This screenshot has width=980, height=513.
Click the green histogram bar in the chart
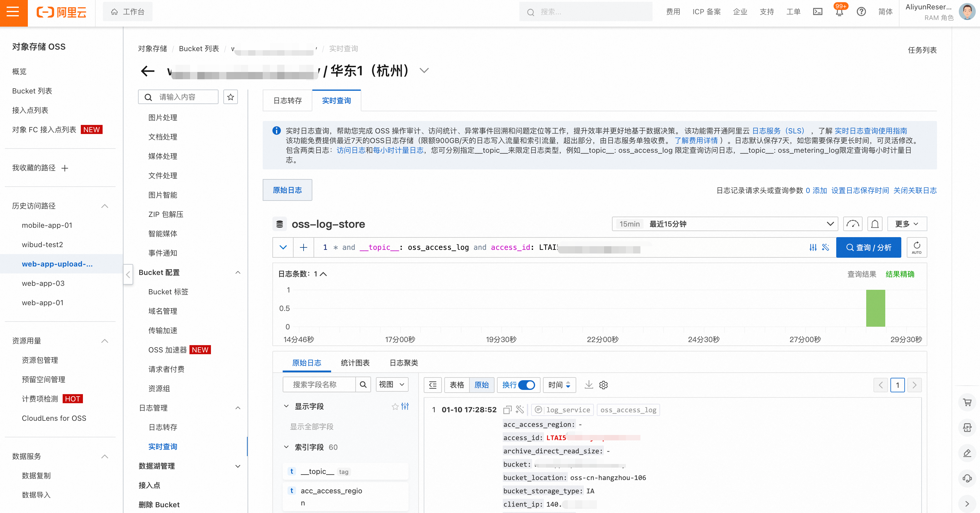pyautogui.click(x=875, y=309)
